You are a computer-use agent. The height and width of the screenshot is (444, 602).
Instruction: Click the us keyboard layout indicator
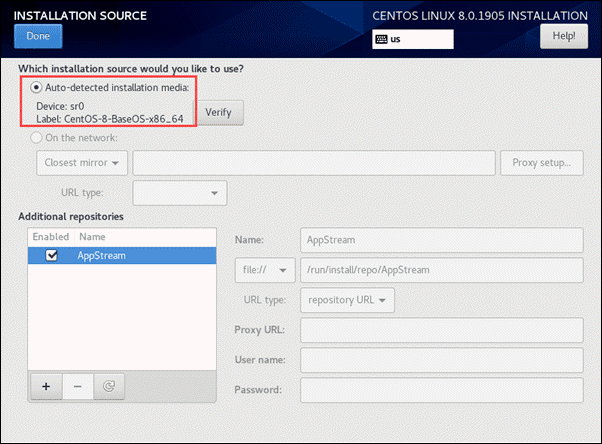click(413, 39)
